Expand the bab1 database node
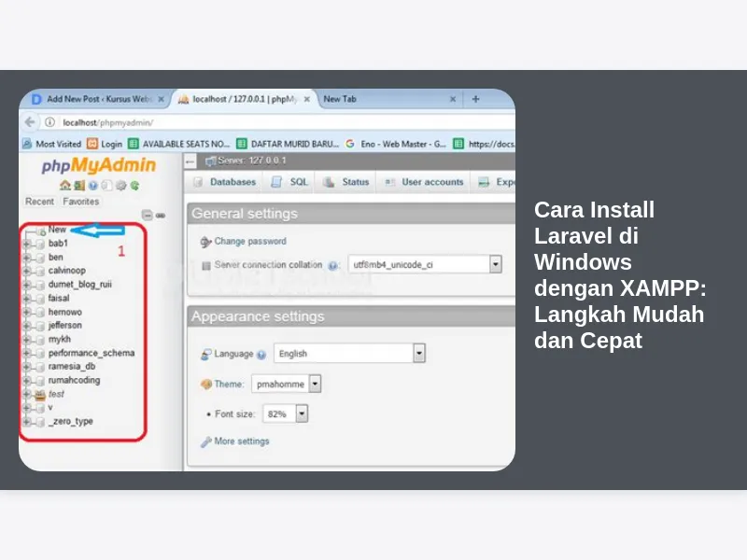Image resolution: width=747 pixels, height=560 pixels. point(27,244)
